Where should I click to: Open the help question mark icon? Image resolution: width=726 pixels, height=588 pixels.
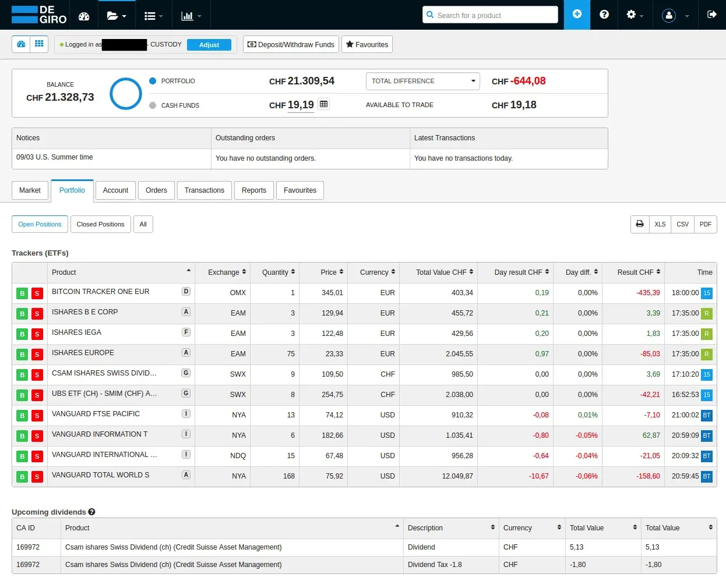click(x=604, y=15)
